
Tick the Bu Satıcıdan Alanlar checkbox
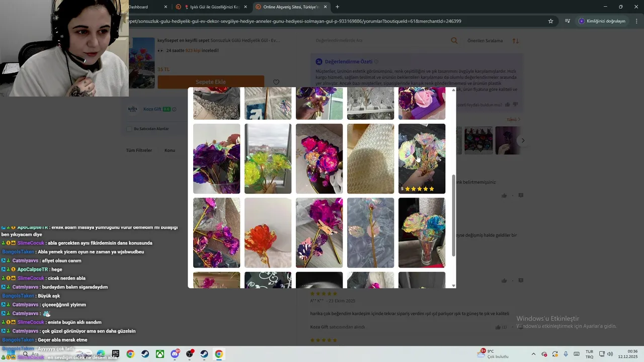click(129, 129)
